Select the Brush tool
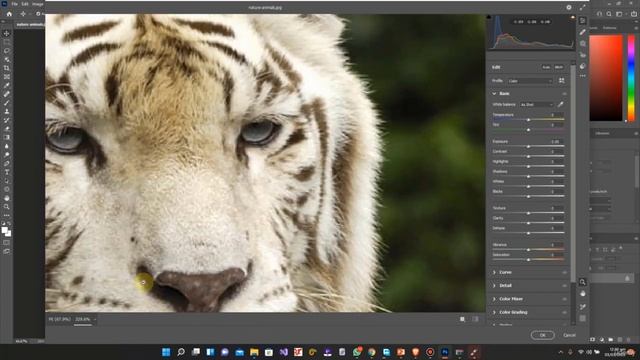640x360 pixels. pyautogui.click(x=7, y=103)
